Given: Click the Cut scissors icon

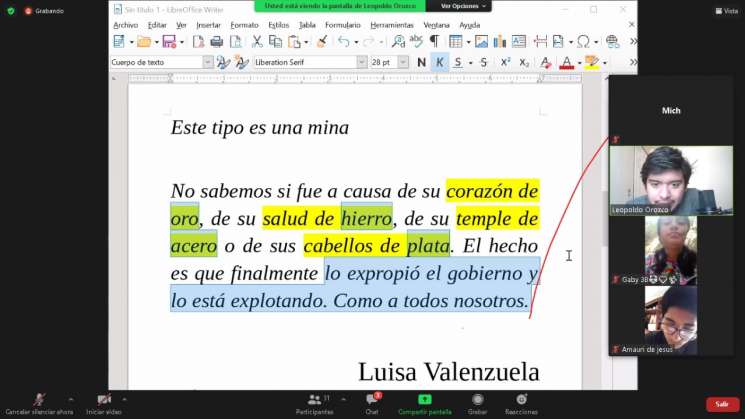Looking at the screenshot, I should click(257, 42).
